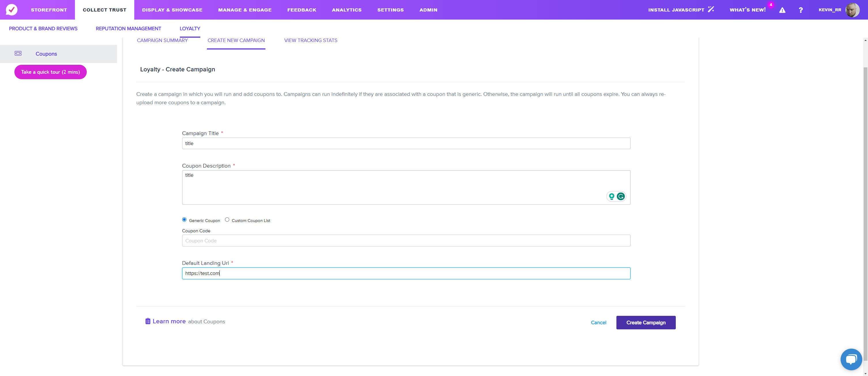
Task: Open the Learn more link
Action: (169, 321)
